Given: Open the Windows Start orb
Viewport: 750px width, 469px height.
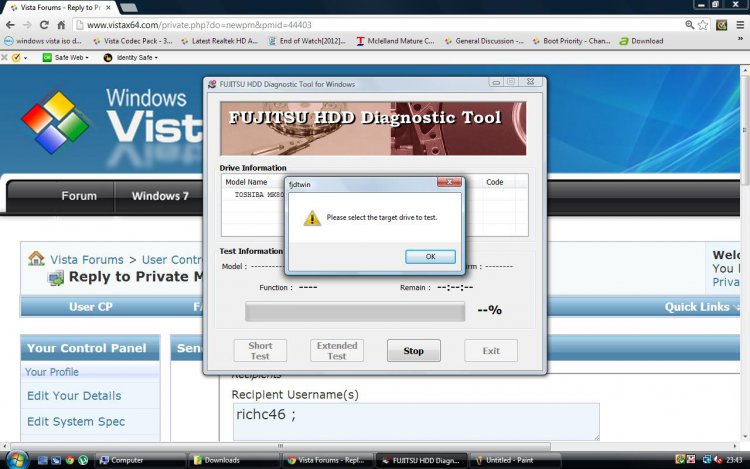Looking at the screenshot, I should (16, 460).
